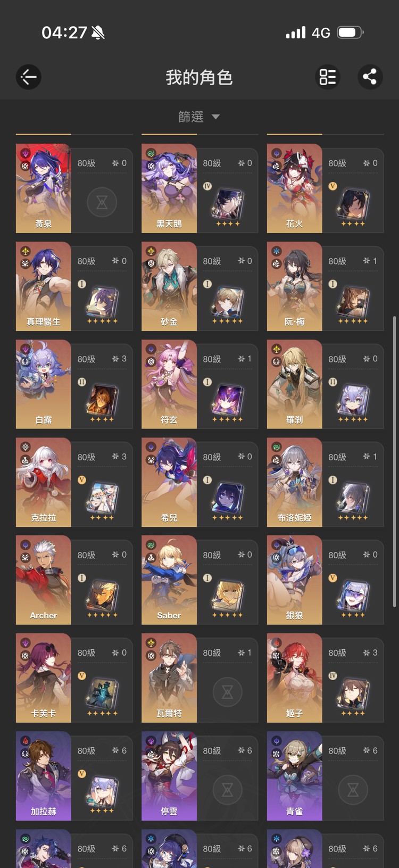Viewport: 399px width, 868px height.
Task: Tap empty light cone slot for 黃泉
Action: 102,202
